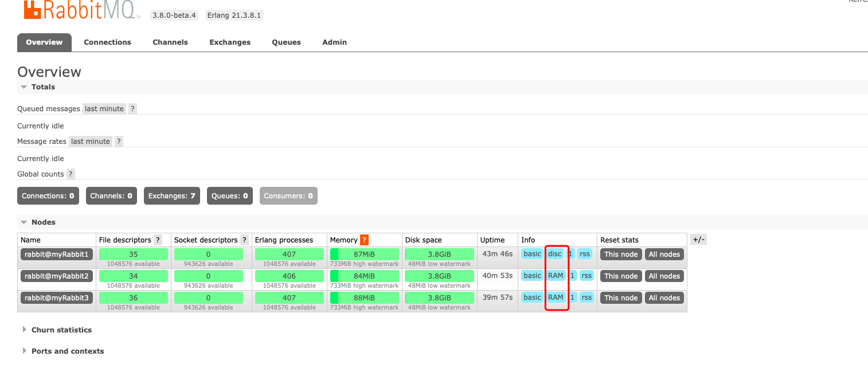This screenshot has height=368, width=868.
Task: Click the rss tag for rabbit@myRabbit1
Action: pyautogui.click(x=585, y=253)
